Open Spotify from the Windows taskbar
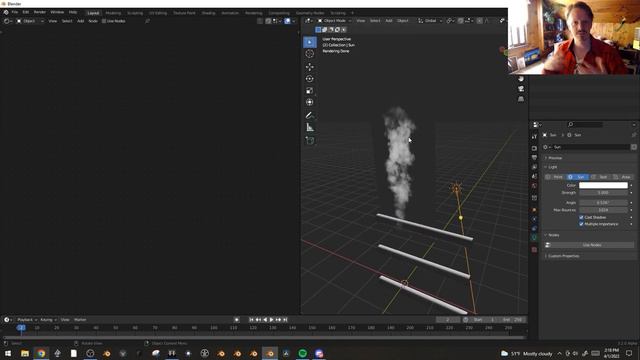Screen dimensions: 640x360 [302, 353]
